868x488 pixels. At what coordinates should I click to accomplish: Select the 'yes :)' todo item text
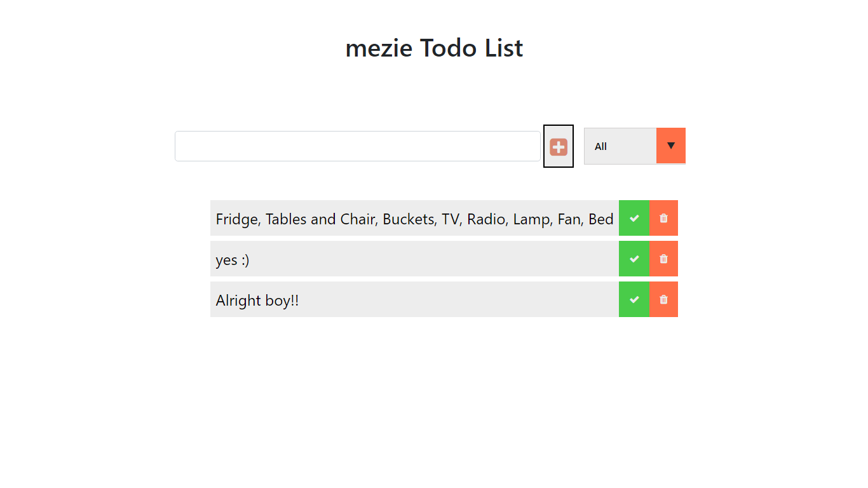click(x=233, y=260)
